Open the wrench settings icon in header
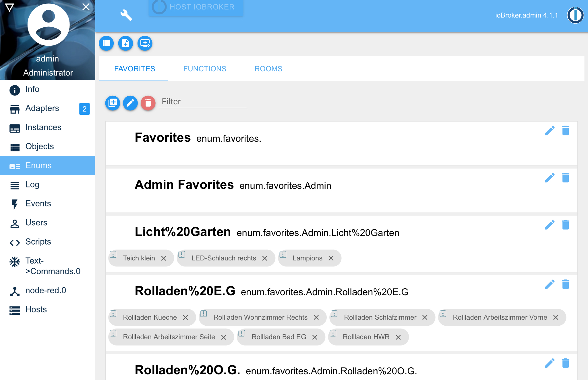 pyautogui.click(x=126, y=15)
